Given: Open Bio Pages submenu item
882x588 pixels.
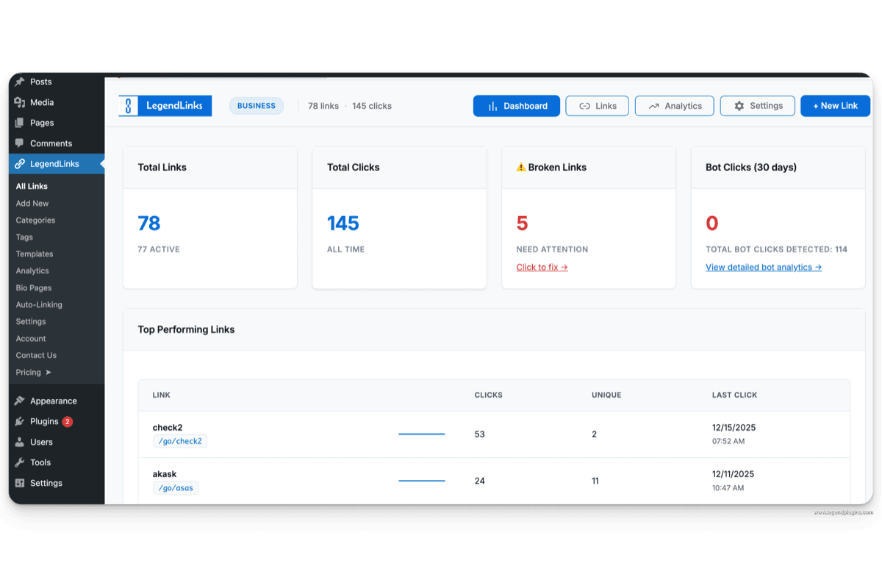Looking at the screenshot, I should pos(34,287).
